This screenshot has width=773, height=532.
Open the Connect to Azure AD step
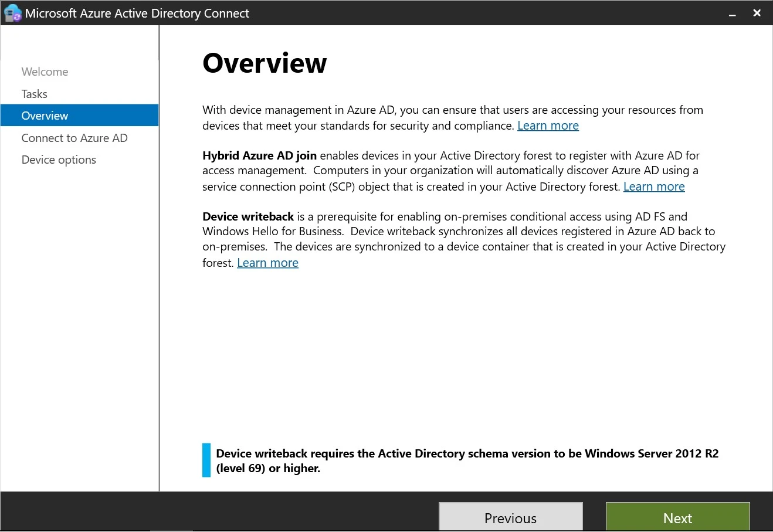(x=74, y=138)
